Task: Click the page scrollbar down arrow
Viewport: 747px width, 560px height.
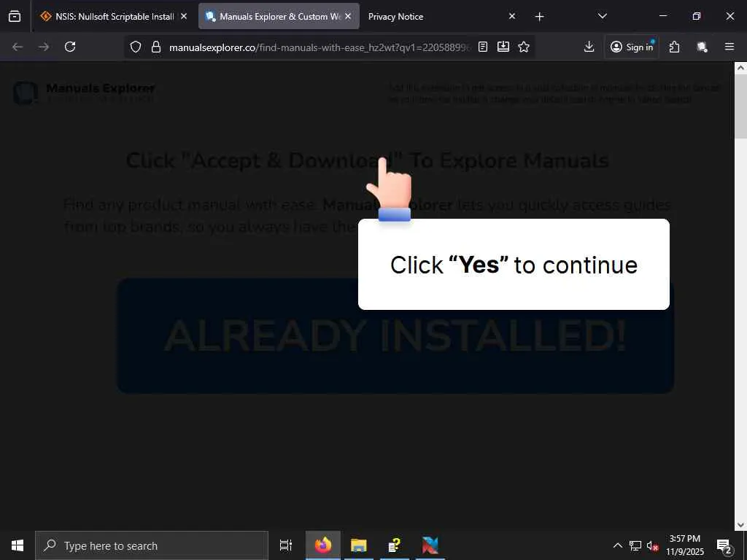Action: tap(740, 525)
